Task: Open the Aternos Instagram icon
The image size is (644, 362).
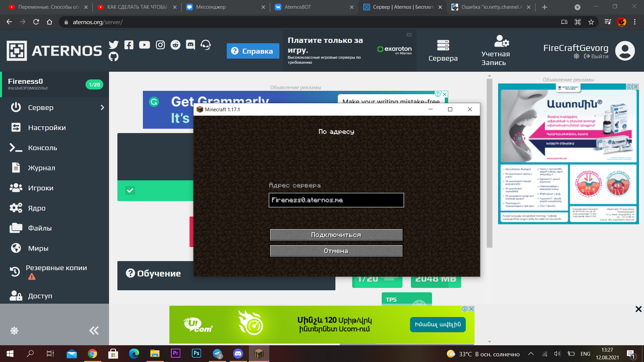Action: point(160,45)
